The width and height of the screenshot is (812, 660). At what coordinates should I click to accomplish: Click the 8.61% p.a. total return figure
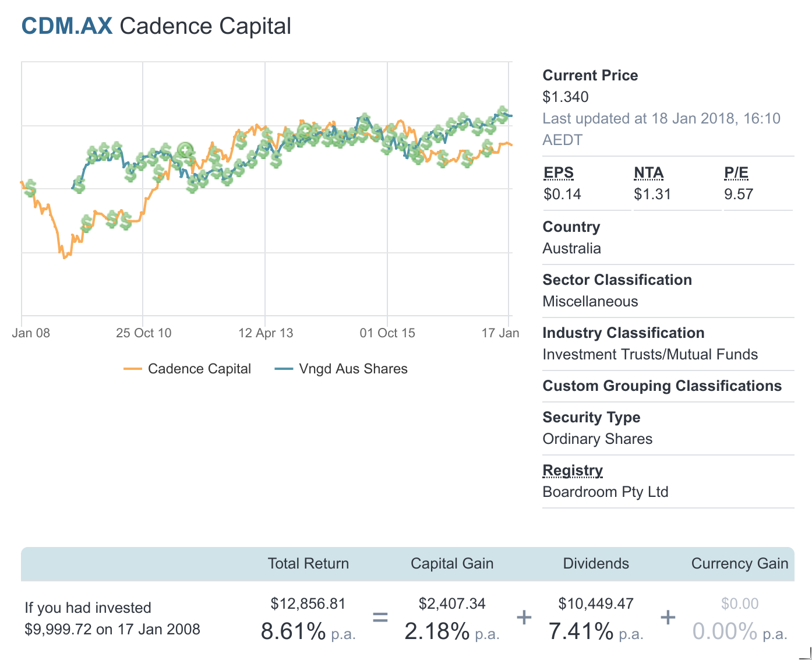click(x=308, y=631)
